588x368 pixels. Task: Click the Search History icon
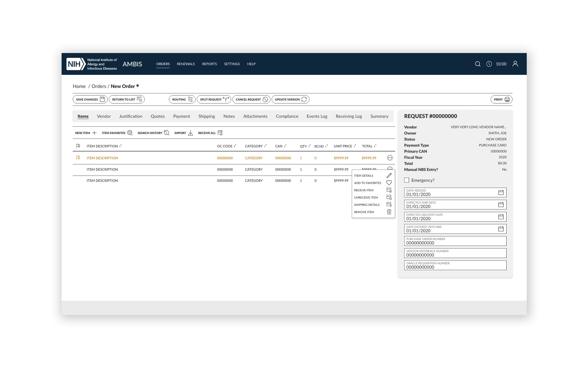[166, 133]
